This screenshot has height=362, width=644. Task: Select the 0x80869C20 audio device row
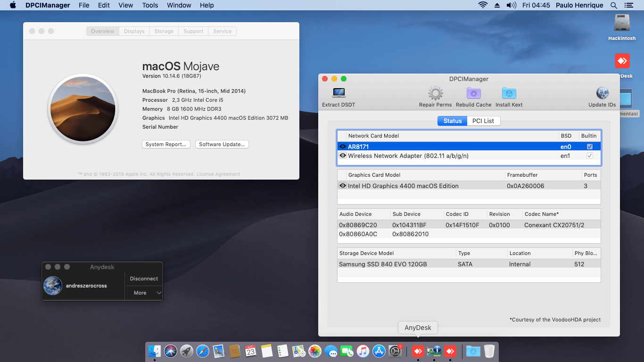469,225
